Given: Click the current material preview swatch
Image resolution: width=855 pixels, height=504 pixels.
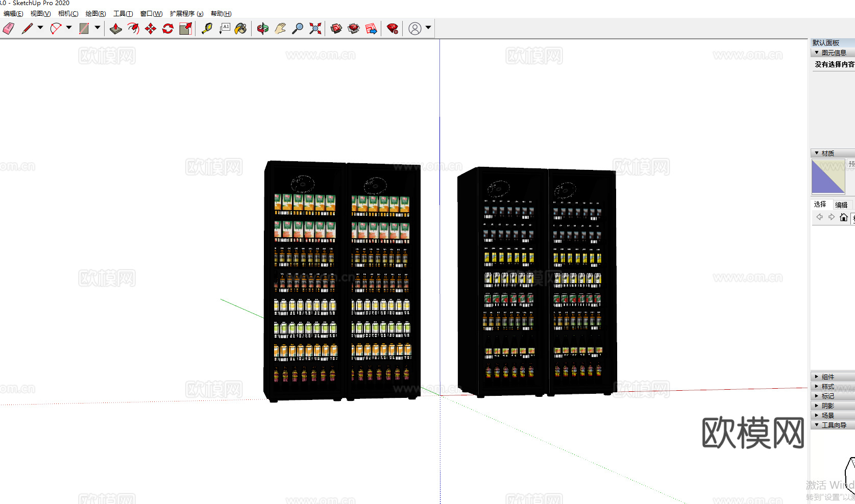Looking at the screenshot, I should point(828,177).
